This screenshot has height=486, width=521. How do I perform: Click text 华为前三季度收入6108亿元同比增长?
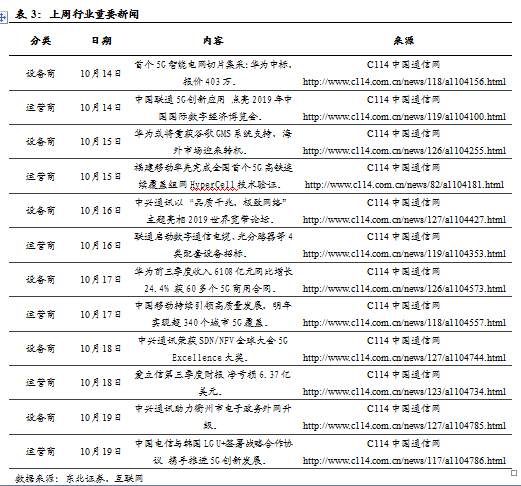(x=213, y=272)
